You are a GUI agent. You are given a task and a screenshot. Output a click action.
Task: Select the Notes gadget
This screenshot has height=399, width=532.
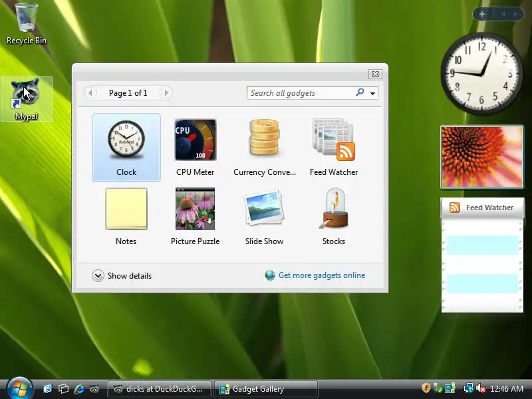(x=126, y=217)
